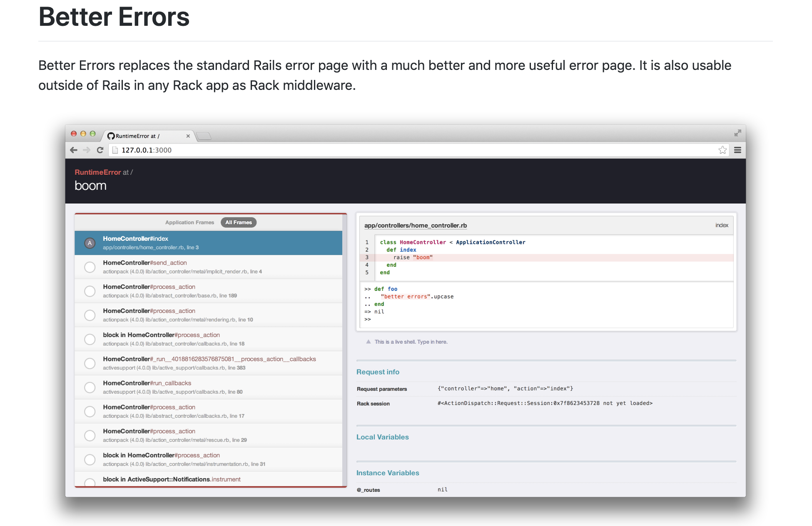Expand the Instance Variables section

click(x=387, y=473)
